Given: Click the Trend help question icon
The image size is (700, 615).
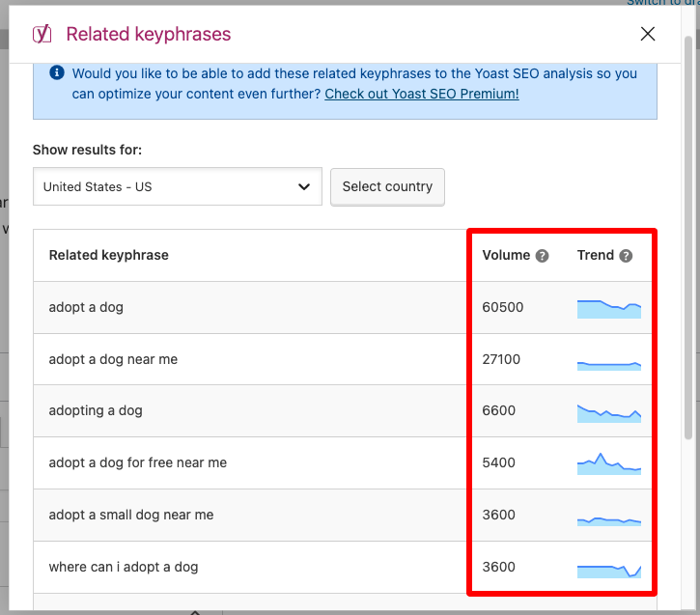Looking at the screenshot, I should click(x=626, y=256).
